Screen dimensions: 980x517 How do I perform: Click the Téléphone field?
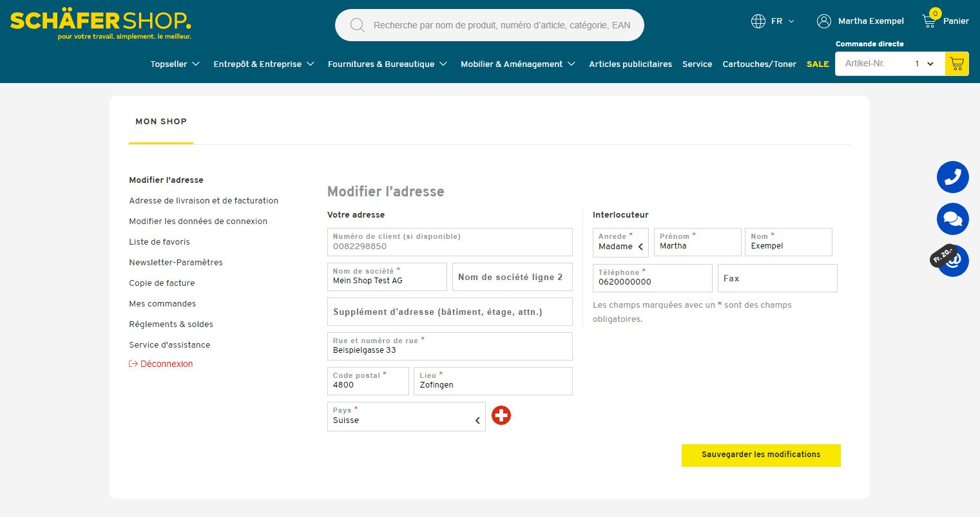coord(653,278)
